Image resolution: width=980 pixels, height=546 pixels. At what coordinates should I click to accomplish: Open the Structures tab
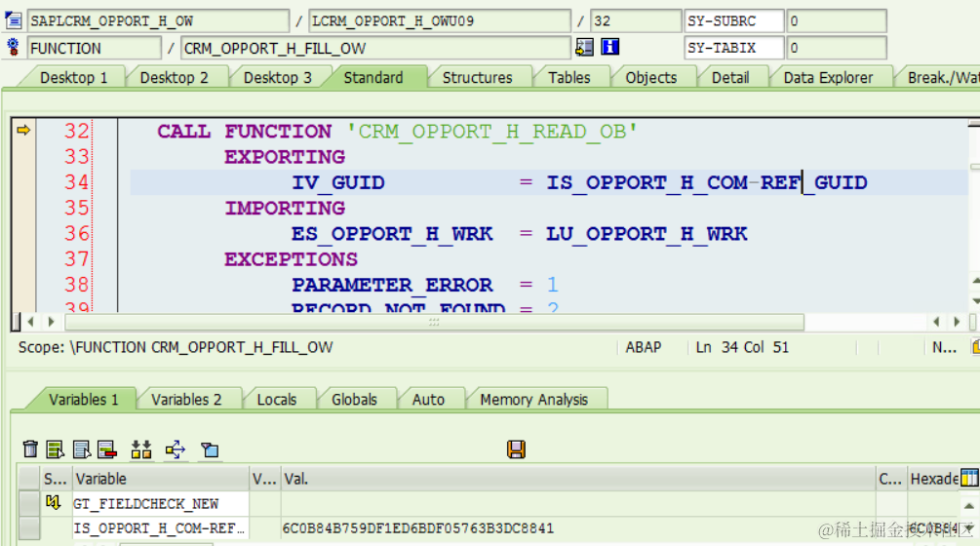pos(478,77)
